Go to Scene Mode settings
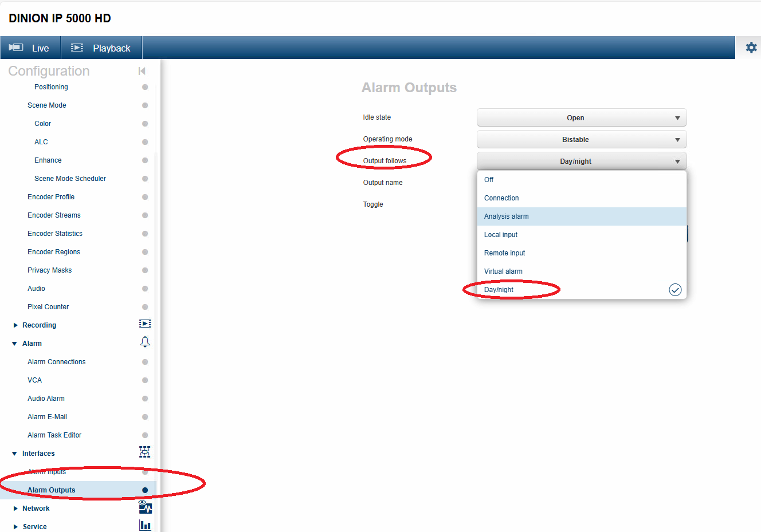The image size is (761, 532). coord(47,105)
